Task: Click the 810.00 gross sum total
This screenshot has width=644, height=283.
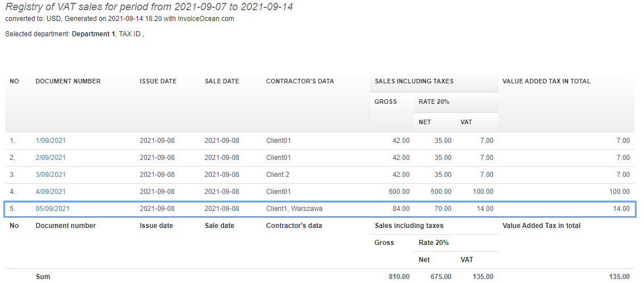Action: coord(399,277)
